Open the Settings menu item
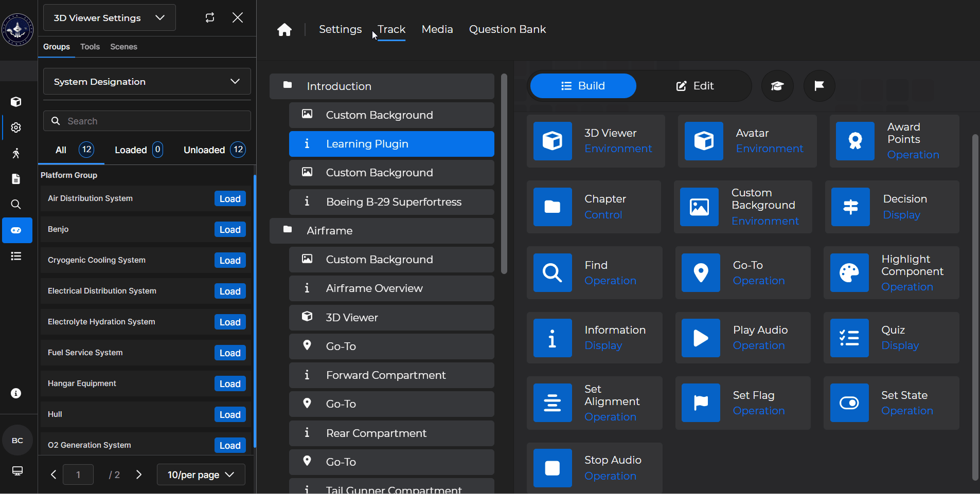The width and height of the screenshot is (980, 494). pos(340,29)
